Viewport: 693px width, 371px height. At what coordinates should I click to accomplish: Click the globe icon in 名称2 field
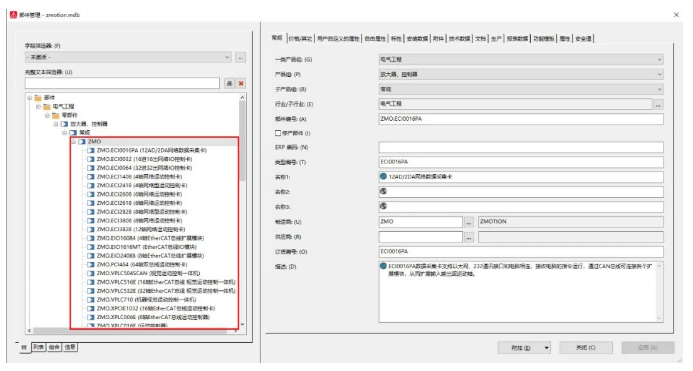tap(383, 191)
